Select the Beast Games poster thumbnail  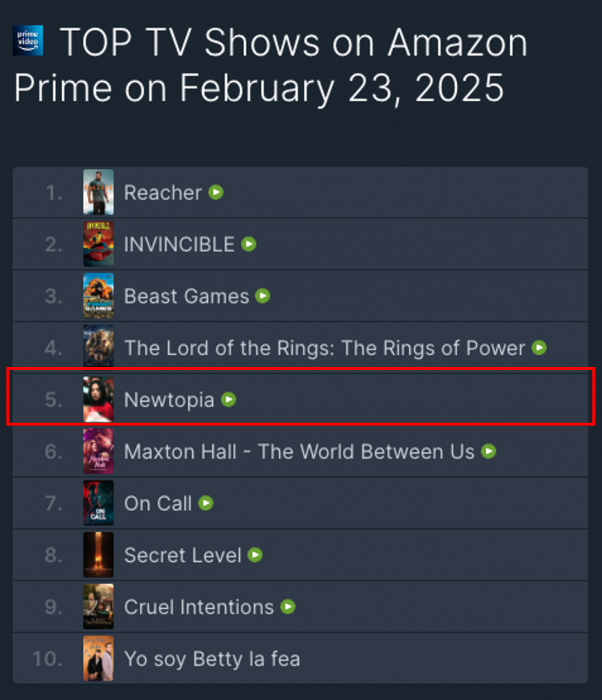(x=98, y=296)
